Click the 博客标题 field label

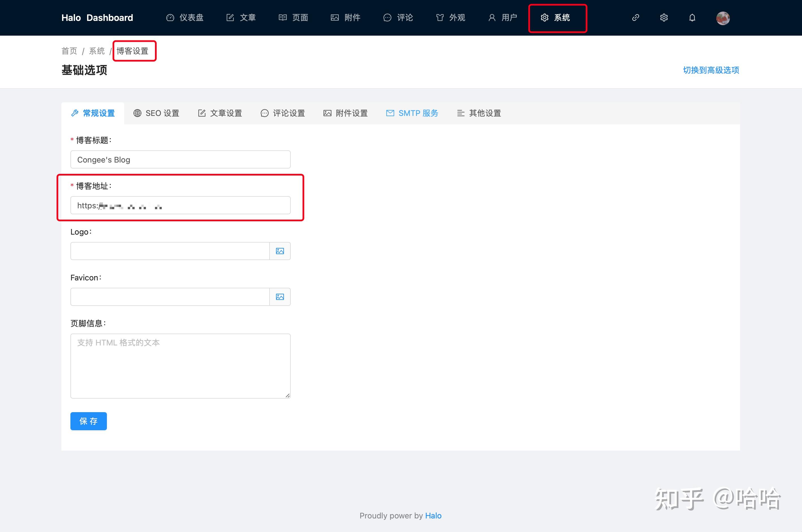94,140
